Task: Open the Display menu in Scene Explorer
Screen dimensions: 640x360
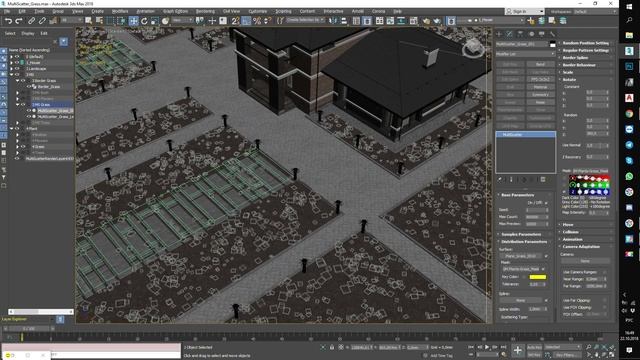Action: tap(28, 33)
